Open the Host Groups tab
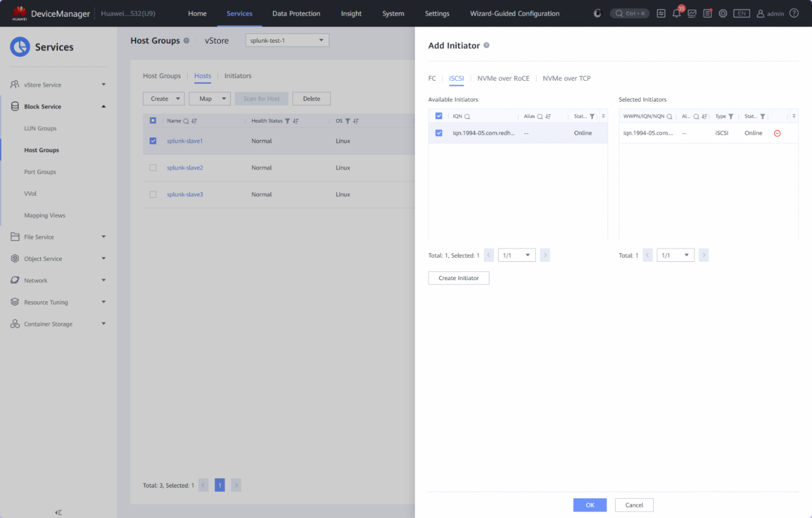The height and width of the screenshot is (518, 812). (x=162, y=76)
